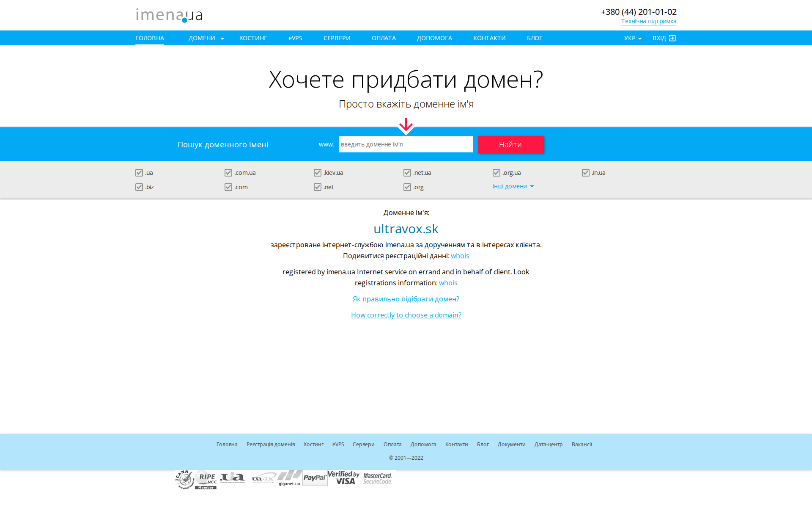Switch to the ХОСТИНГ tab
The height and width of the screenshot is (508, 812).
253,38
